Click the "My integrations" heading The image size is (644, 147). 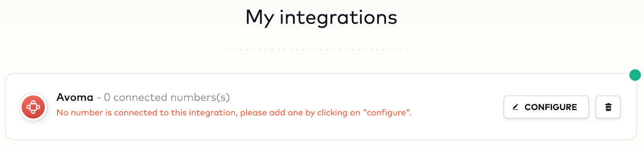[x=322, y=18]
